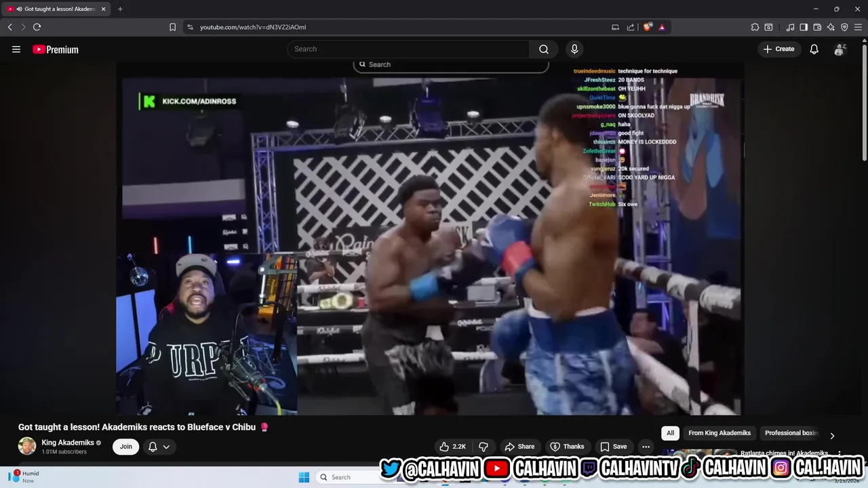Open more actions three-dot menu

(x=646, y=447)
